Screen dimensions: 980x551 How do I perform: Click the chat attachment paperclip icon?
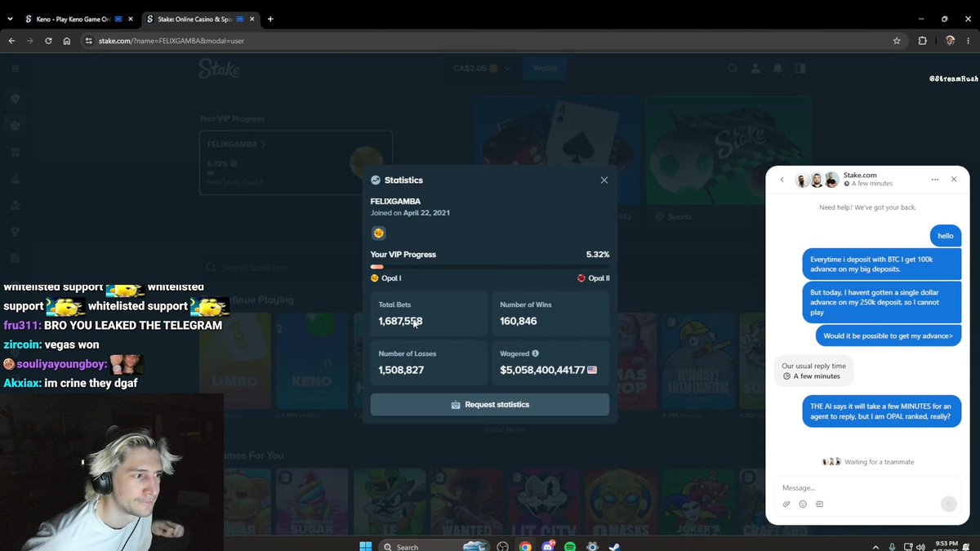tap(786, 504)
